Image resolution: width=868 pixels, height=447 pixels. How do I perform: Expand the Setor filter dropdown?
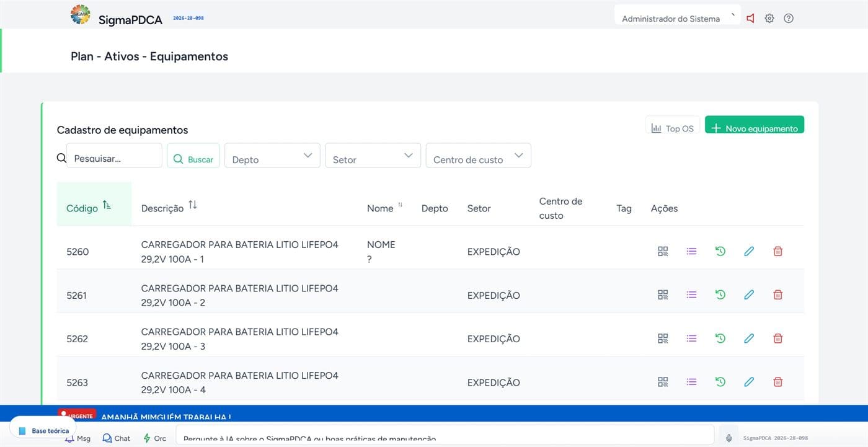[373, 156]
